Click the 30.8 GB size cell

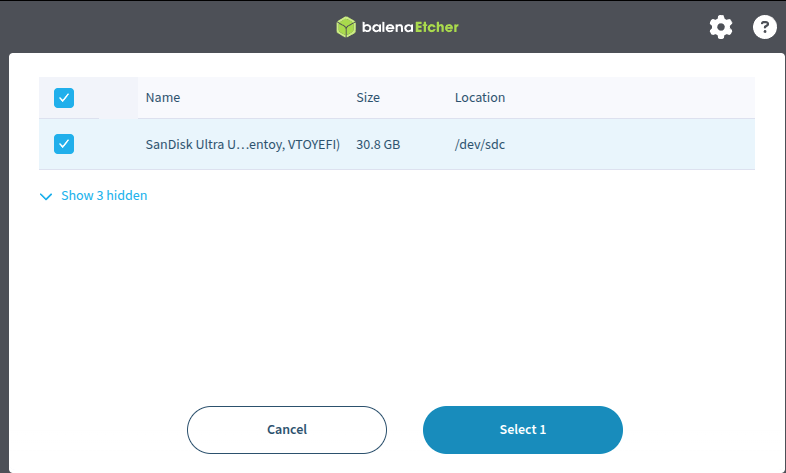pos(378,145)
